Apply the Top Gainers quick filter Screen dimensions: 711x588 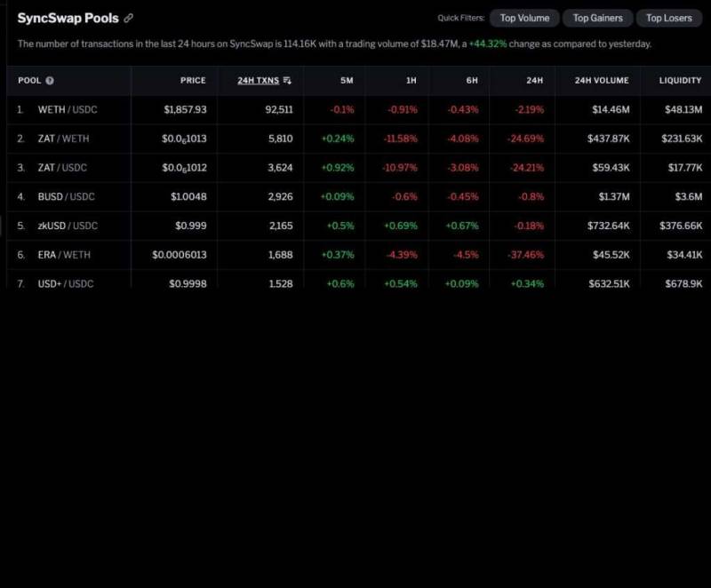[597, 18]
